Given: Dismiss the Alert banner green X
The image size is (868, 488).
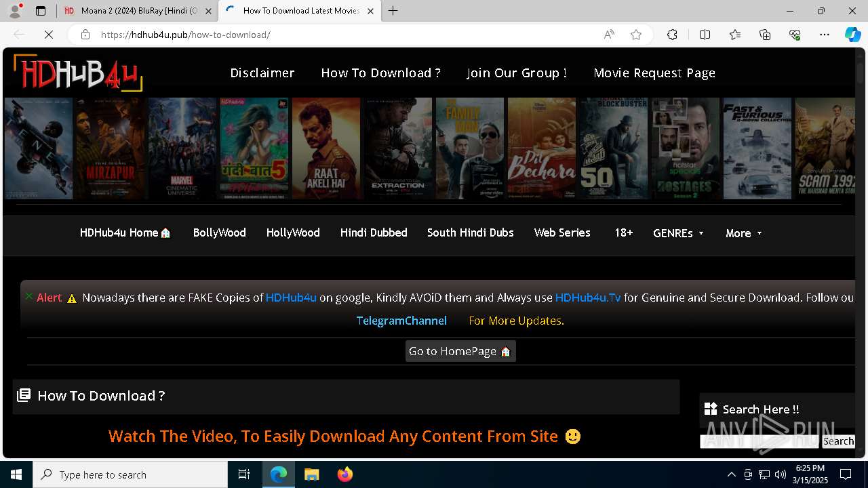Looking at the screenshot, I should coord(29,296).
